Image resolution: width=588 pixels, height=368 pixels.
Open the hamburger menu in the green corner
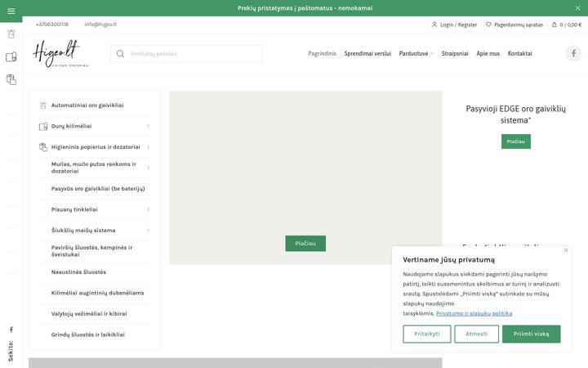(x=11, y=11)
